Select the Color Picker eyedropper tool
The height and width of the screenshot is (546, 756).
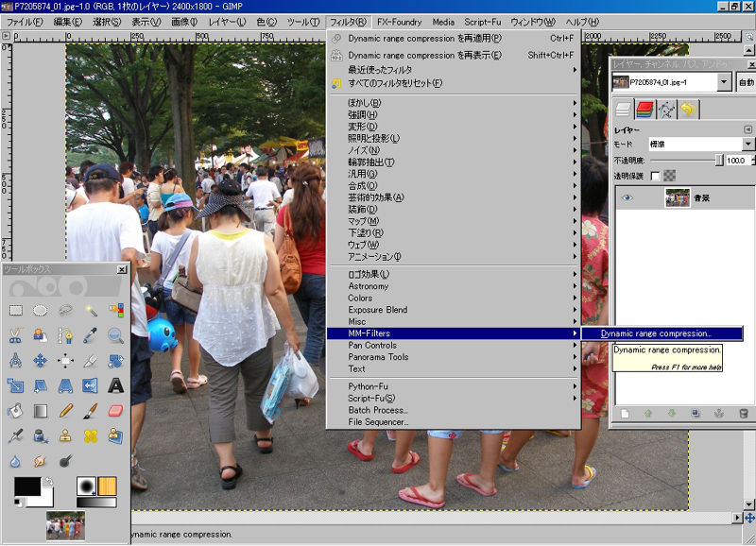pyautogui.click(x=91, y=335)
